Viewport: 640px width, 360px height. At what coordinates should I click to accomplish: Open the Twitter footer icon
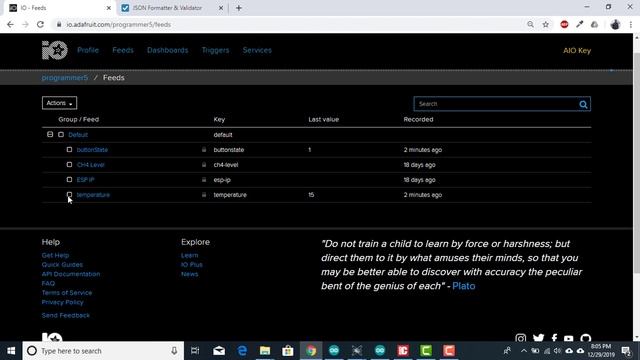point(538,338)
